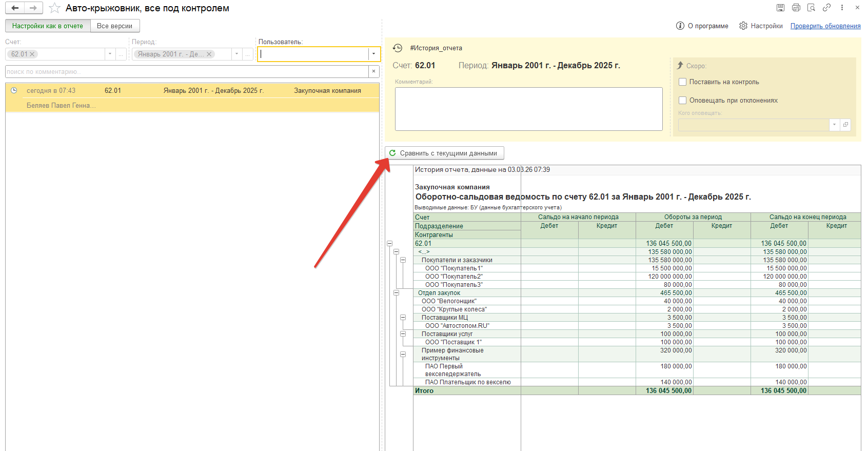
Task: Open the three-dots more menu
Action: pos(842,8)
